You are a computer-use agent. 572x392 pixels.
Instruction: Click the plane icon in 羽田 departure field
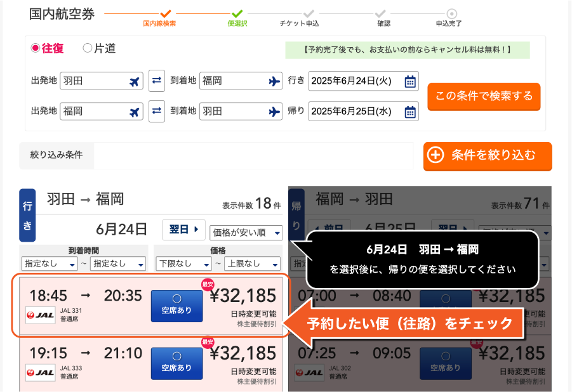coord(134,81)
